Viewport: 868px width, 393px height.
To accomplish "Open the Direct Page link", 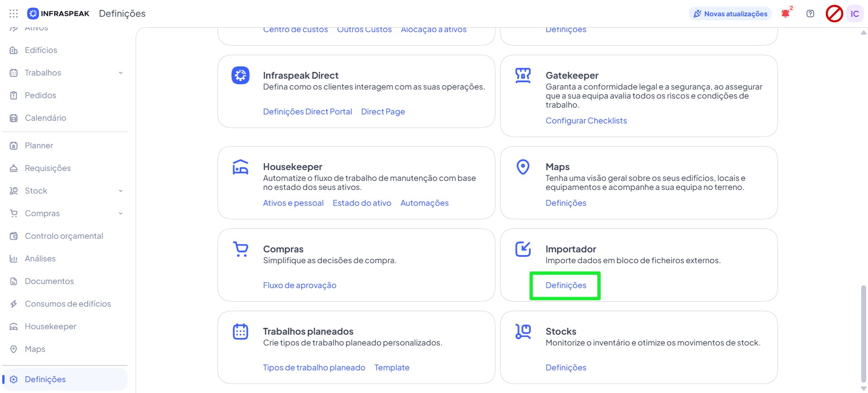I will point(383,112).
